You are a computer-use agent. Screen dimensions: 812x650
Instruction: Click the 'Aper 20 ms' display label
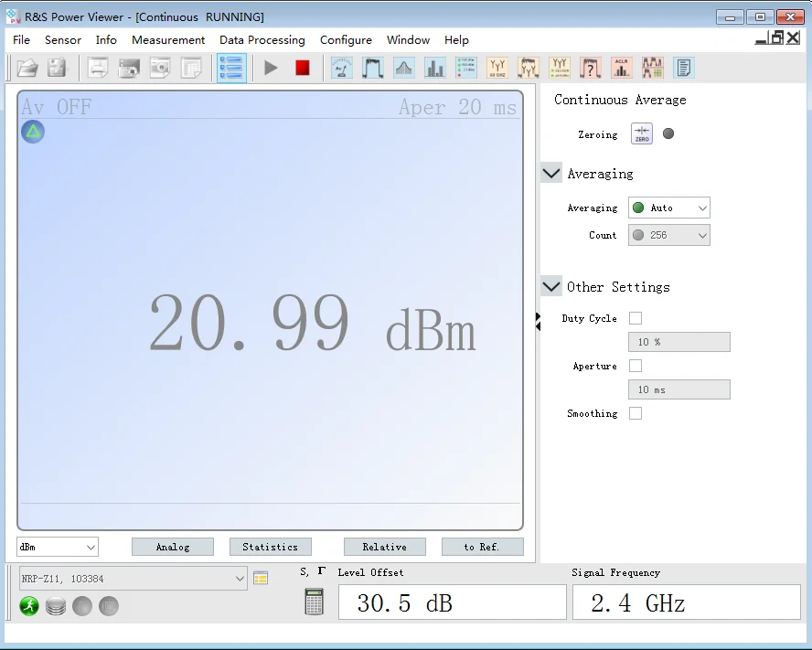[457, 107]
